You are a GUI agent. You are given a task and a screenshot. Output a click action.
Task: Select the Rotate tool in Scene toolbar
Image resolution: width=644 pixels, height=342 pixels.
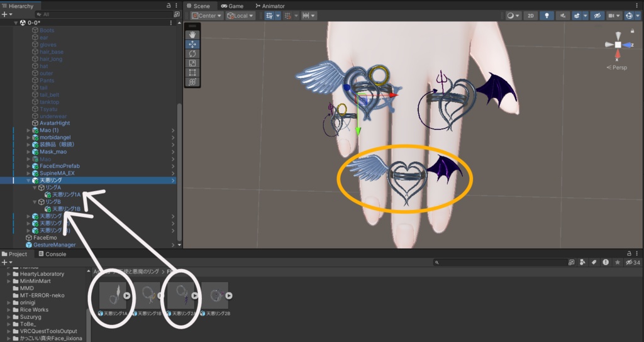[x=192, y=54]
